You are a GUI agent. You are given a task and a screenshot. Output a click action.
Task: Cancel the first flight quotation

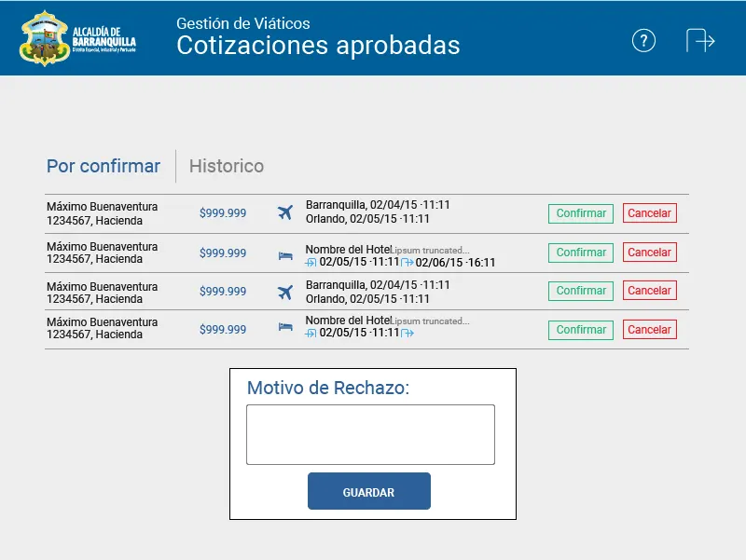tap(649, 213)
